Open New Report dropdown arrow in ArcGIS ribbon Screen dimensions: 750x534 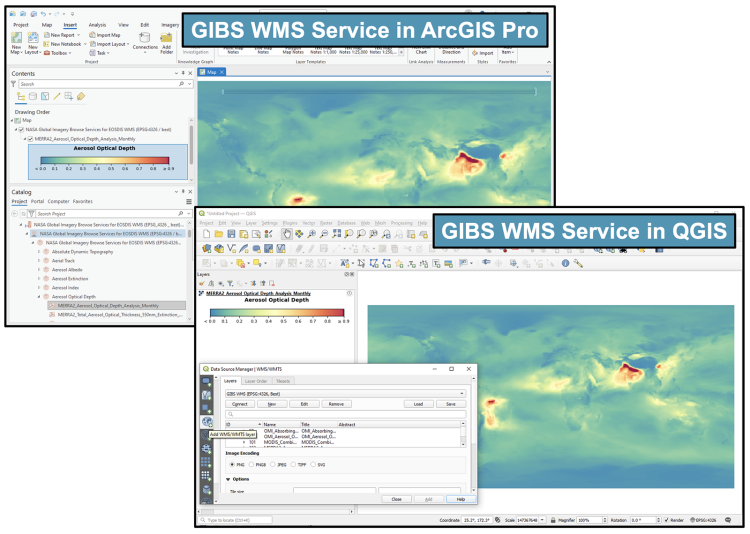[78, 35]
